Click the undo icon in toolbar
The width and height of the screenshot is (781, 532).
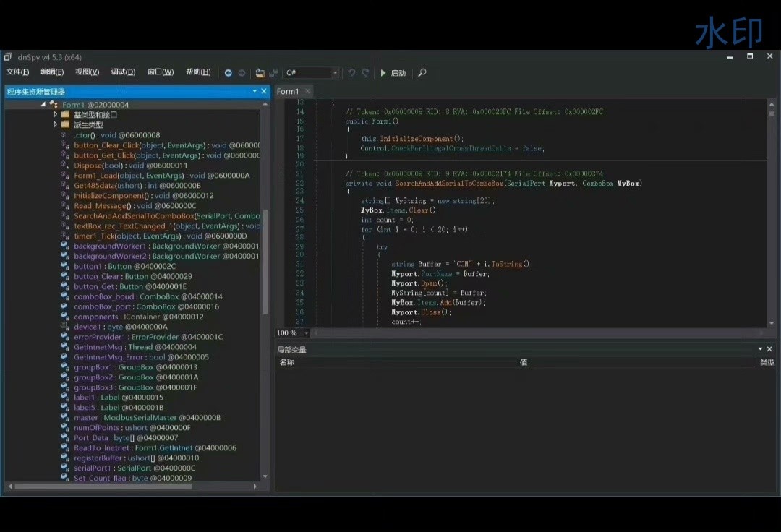[x=351, y=73]
